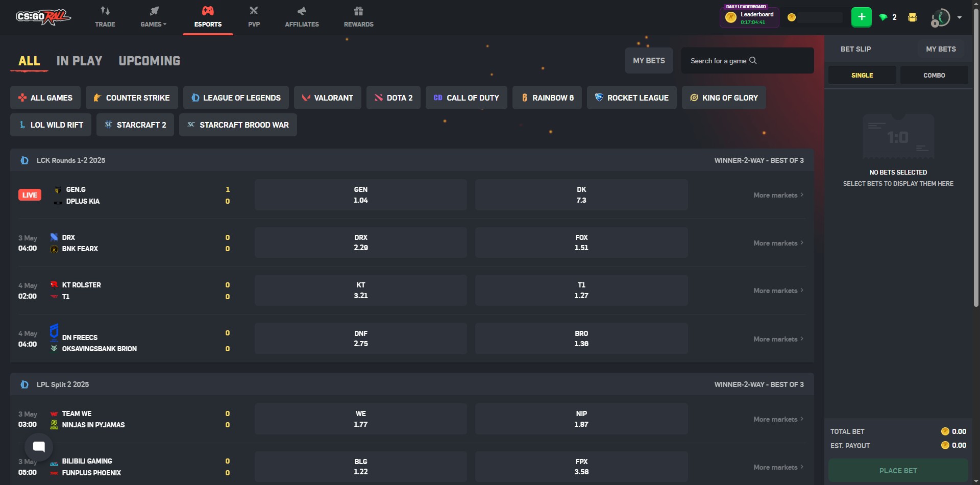This screenshot has height=485, width=980.
Task: Filter by All Games
Action: point(45,98)
